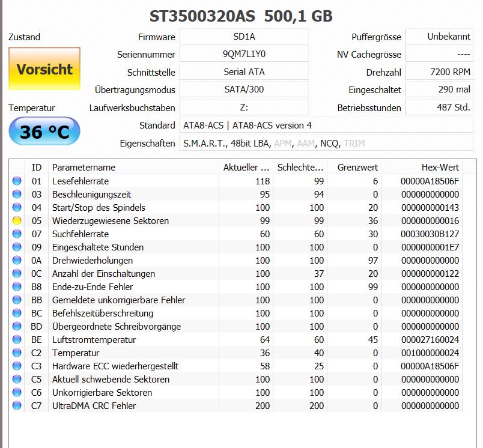Click the status orb for Übergeordnete Schreibvorgänge
The height and width of the screenshot is (448, 483).
click(x=17, y=326)
